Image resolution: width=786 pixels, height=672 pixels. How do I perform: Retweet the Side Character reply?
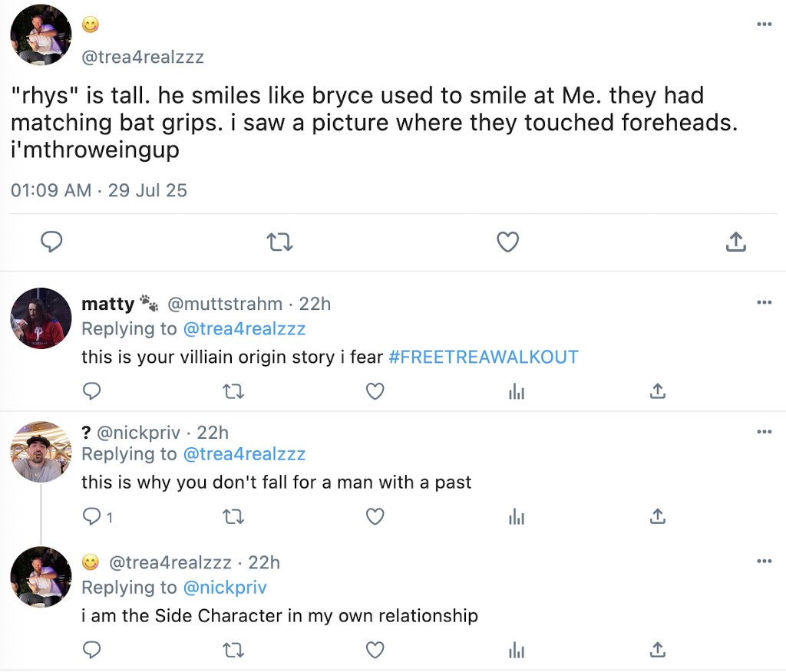(233, 651)
